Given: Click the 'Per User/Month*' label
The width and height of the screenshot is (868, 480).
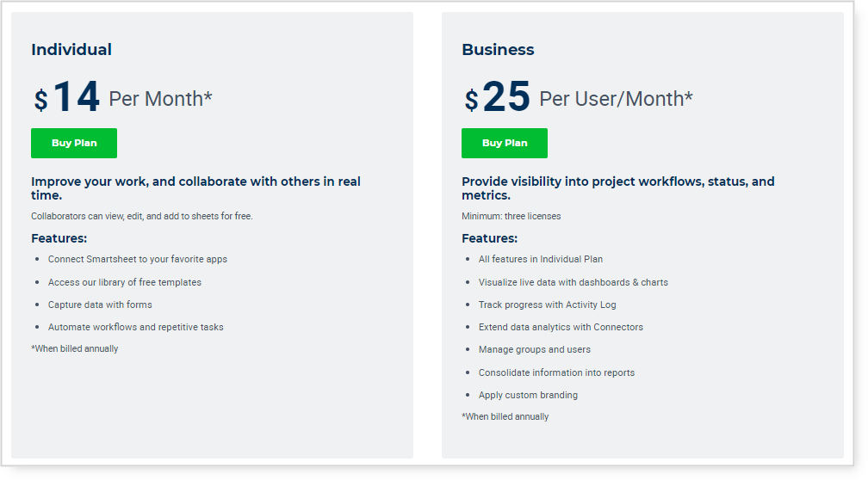Looking at the screenshot, I should (x=616, y=99).
